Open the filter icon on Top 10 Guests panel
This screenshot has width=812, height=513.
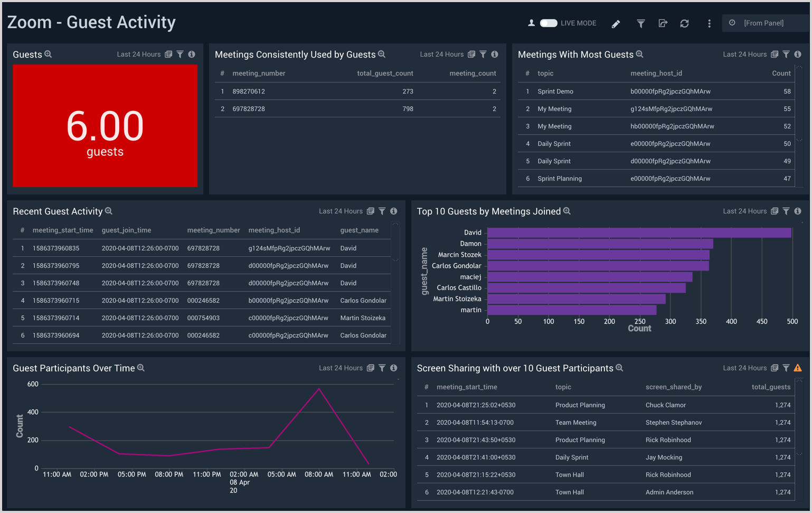786,211
